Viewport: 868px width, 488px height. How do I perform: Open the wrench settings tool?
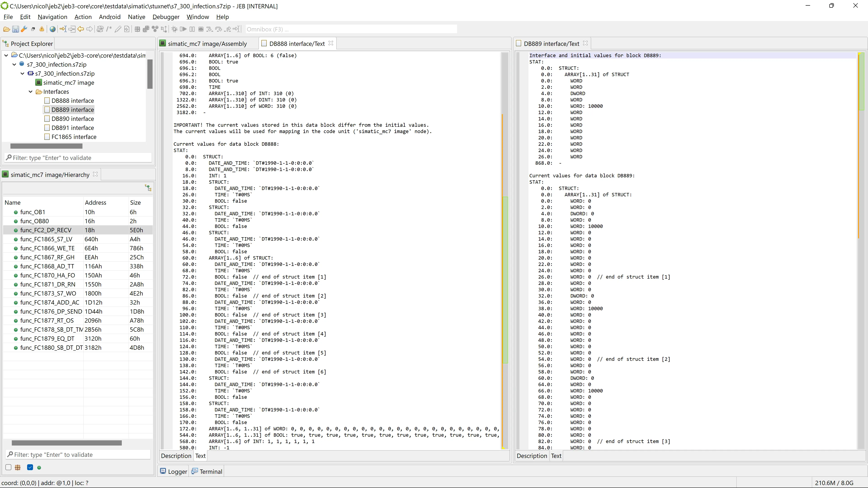point(24,29)
